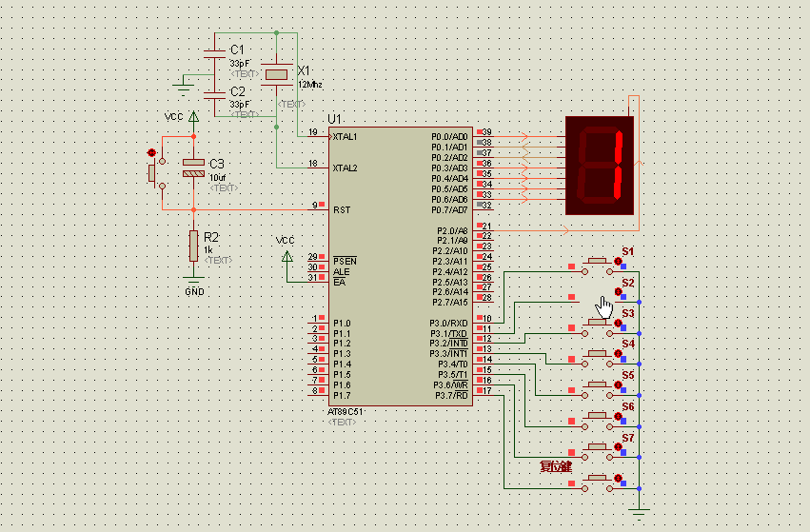Screen dimensions: 810x532
Task: Click the RST pin name on U1
Action: (x=342, y=209)
